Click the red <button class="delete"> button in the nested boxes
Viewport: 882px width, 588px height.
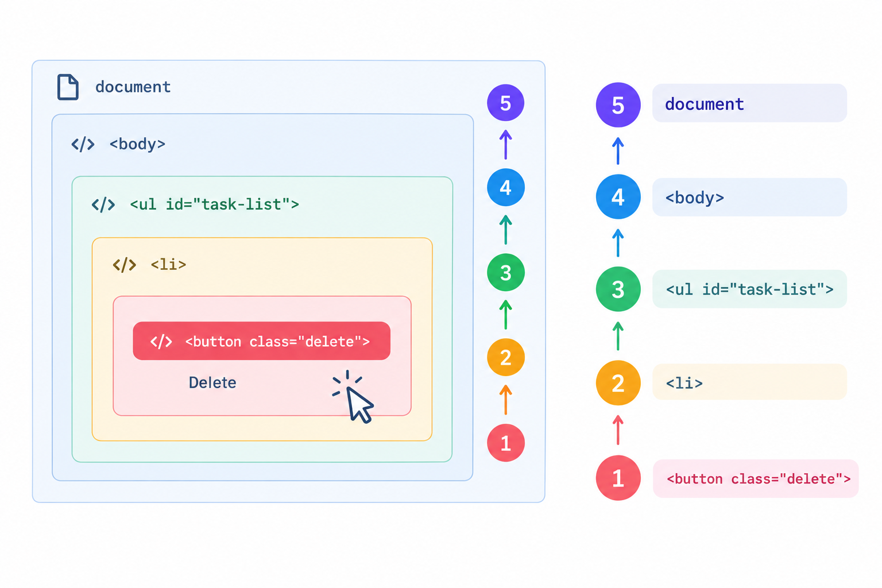[x=261, y=341]
